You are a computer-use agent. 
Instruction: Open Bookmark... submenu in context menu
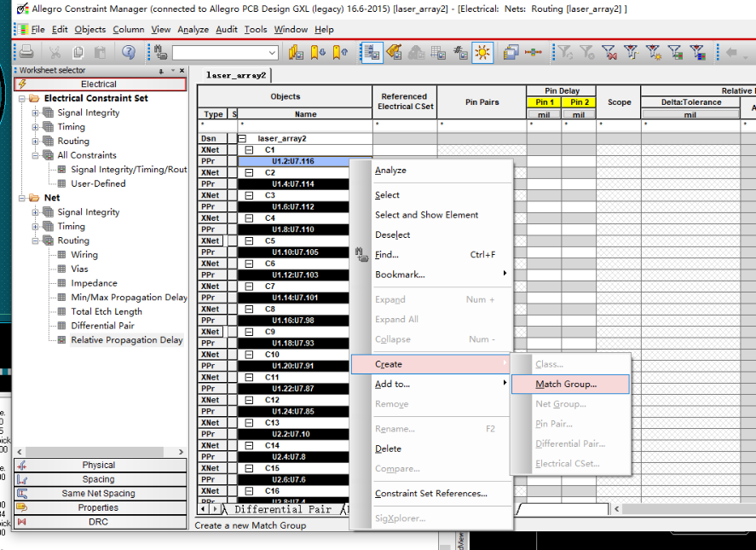(430, 274)
